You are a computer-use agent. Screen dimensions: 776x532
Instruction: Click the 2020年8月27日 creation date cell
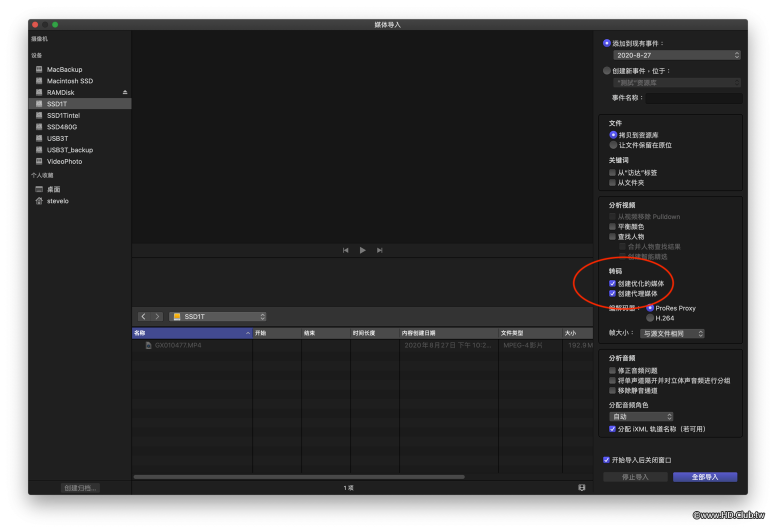pyautogui.click(x=448, y=345)
